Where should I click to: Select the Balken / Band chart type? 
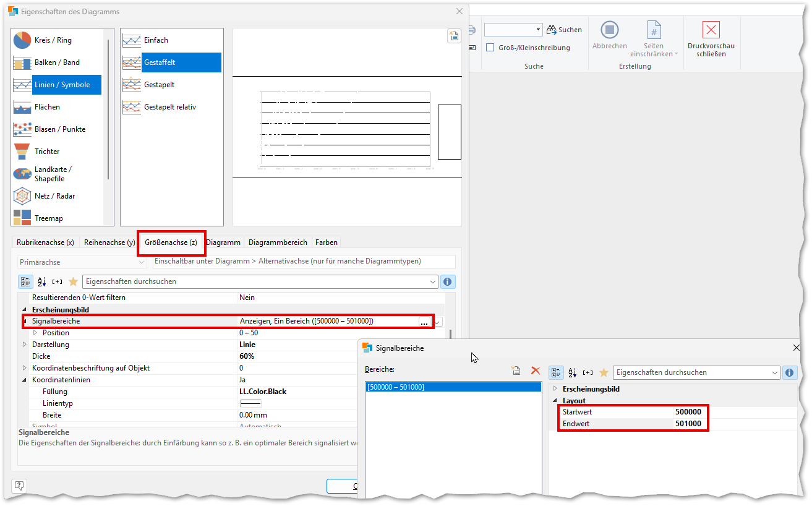pyautogui.click(x=57, y=62)
